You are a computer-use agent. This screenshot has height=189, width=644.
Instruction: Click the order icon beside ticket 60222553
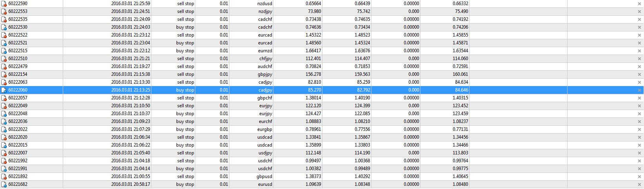click(4, 11)
